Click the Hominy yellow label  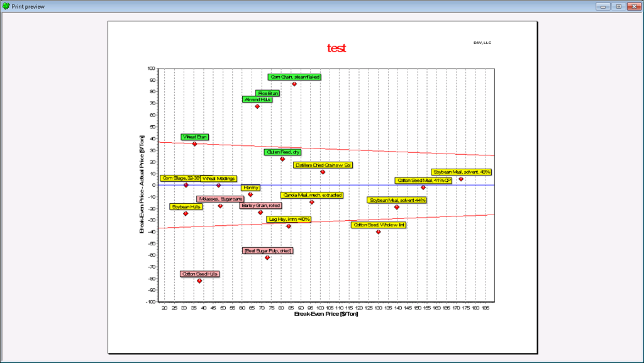250,187
